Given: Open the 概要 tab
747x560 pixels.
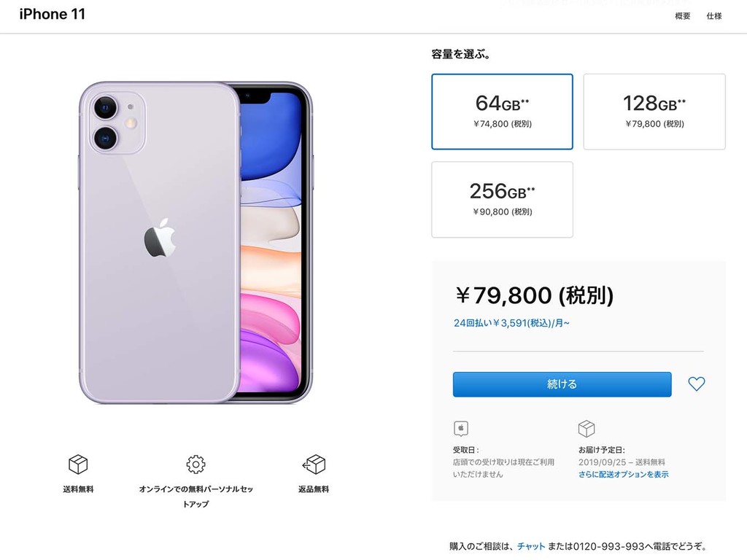Looking at the screenshot, I should [x=682, y=16].
